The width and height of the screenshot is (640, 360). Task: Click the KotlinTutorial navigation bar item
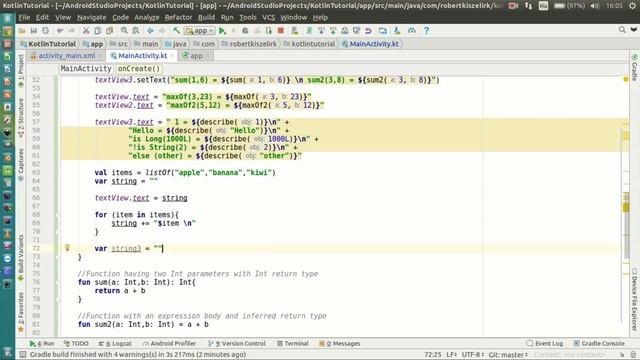point(48,44)
